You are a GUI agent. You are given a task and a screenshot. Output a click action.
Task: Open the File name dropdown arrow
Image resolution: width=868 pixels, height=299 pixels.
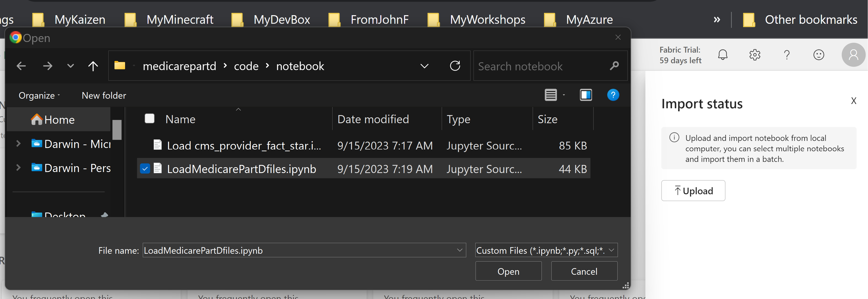tap(460, 250)
